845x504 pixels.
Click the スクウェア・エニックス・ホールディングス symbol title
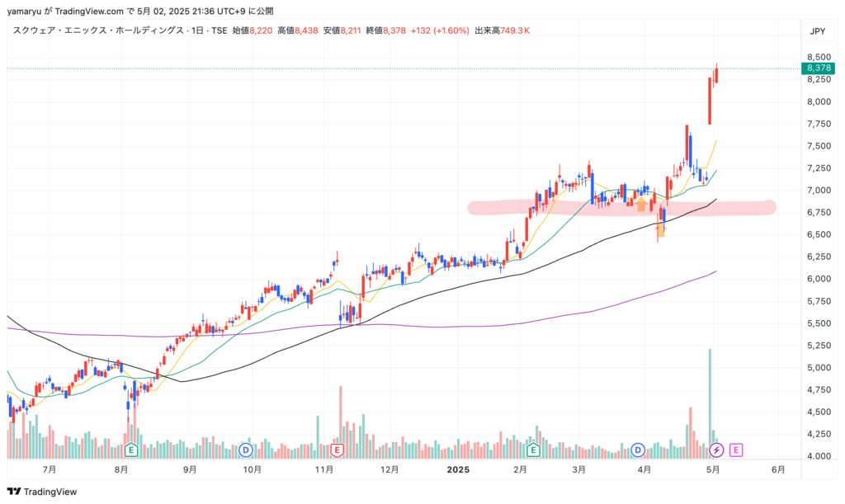[x=99, y=31]
